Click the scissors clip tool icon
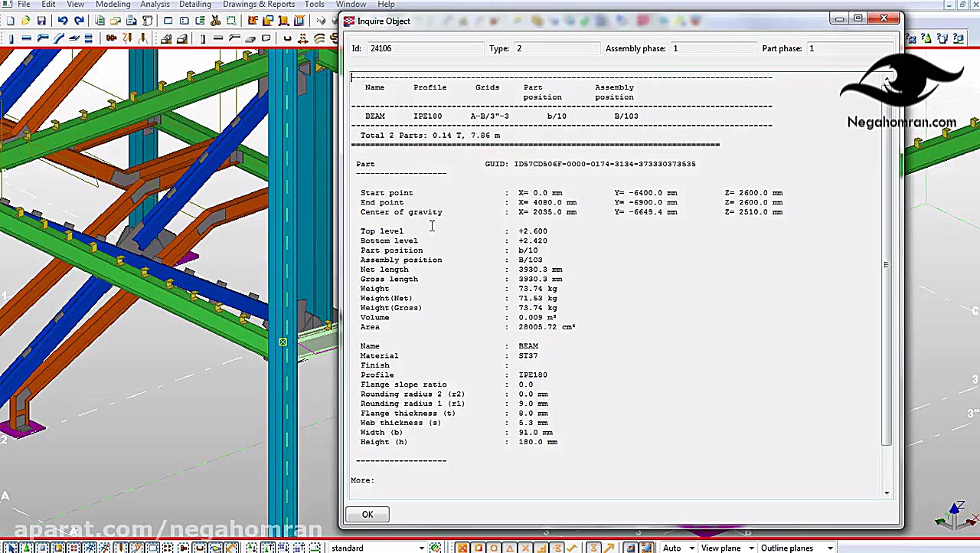This screenshot has width=980, height=553. click(x=215, y=21)
